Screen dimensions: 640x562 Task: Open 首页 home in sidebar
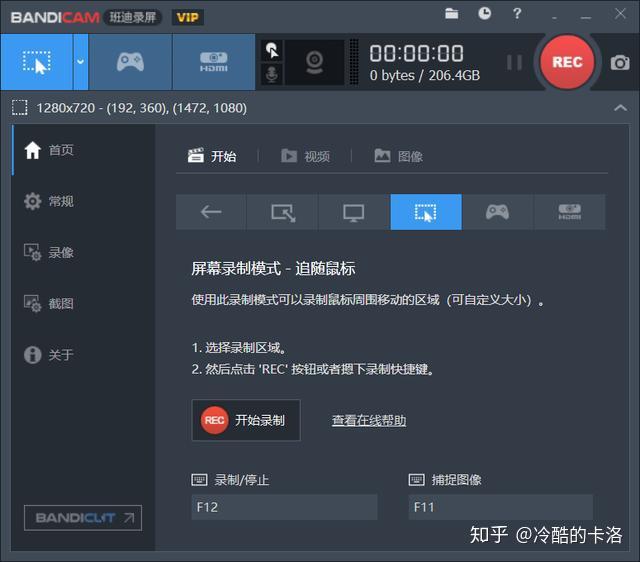pyautogui.click(x=83, y=150)
